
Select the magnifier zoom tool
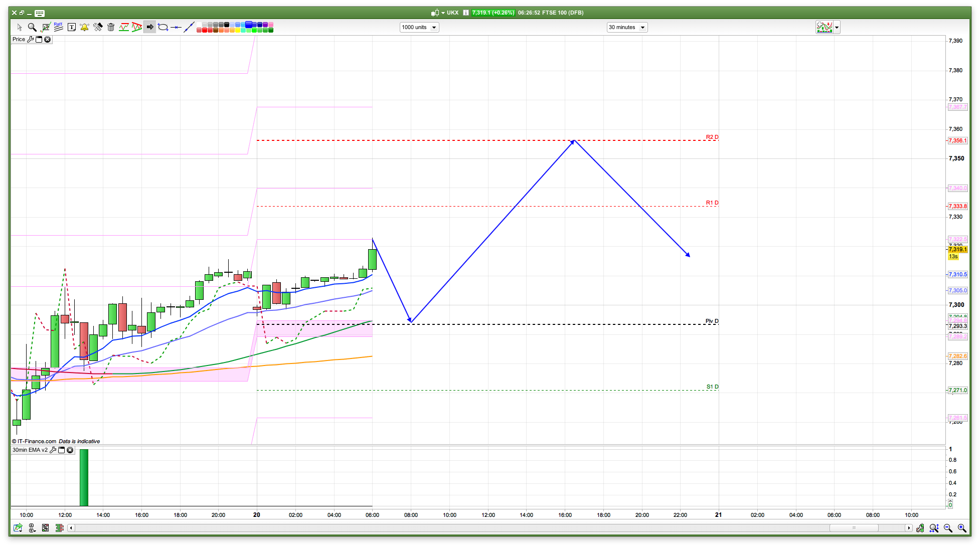pyautogui.click(x=32, y=27)
